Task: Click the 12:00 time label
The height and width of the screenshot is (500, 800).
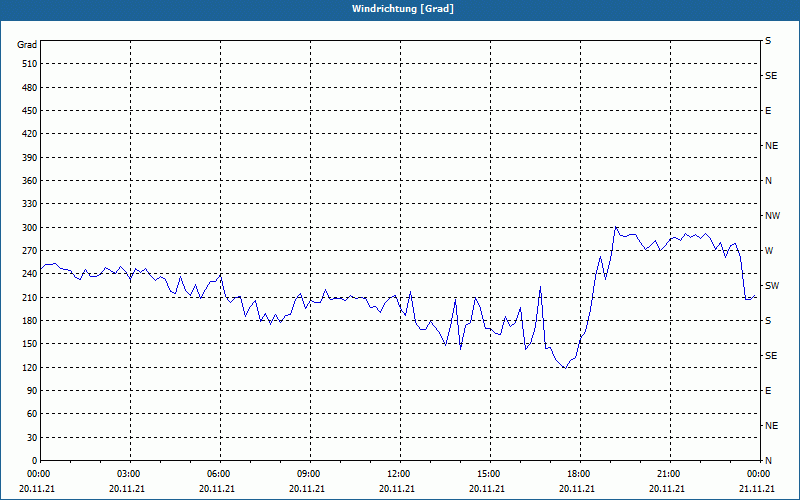Action: coord(399,474)
